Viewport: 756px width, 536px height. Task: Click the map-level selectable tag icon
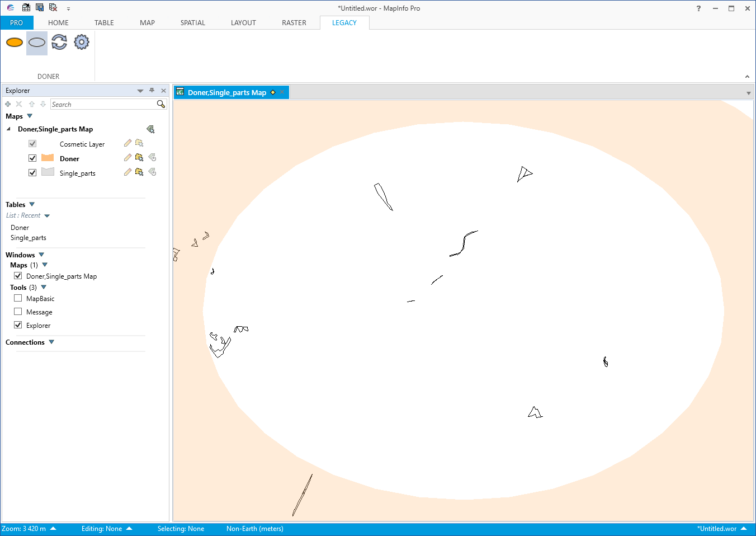pyautogui.click(x=150, y=129)
